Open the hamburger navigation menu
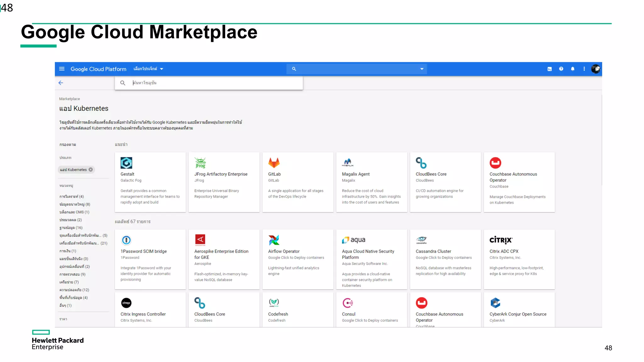 [62, 69]
